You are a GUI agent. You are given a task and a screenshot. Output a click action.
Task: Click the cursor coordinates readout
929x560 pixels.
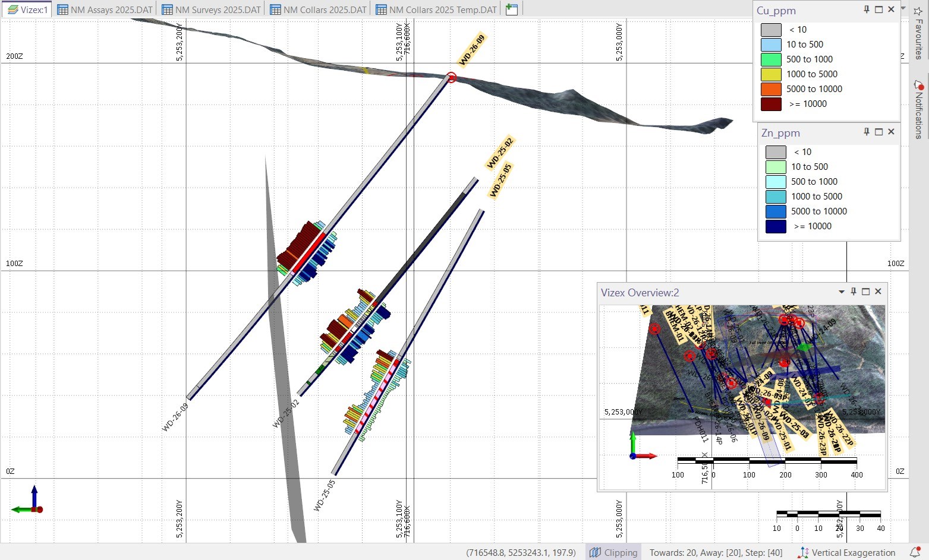521,552
